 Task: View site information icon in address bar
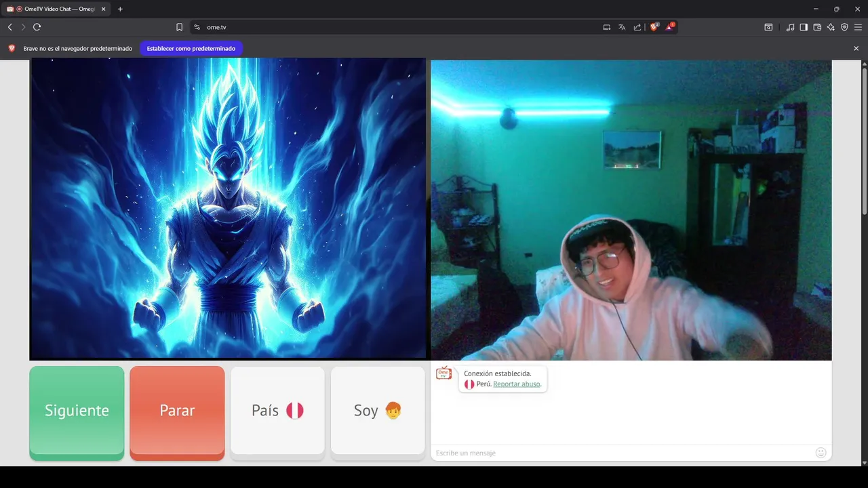(x=197, y=27)
